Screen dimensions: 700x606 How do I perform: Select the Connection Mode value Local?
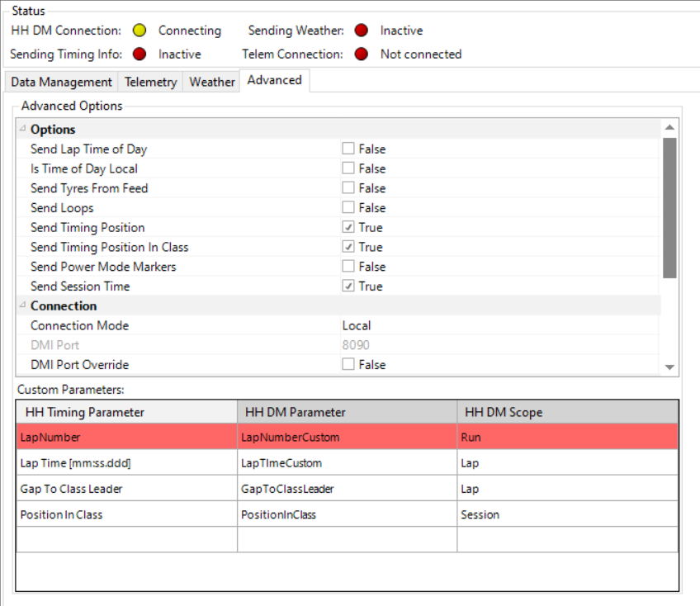357,326
